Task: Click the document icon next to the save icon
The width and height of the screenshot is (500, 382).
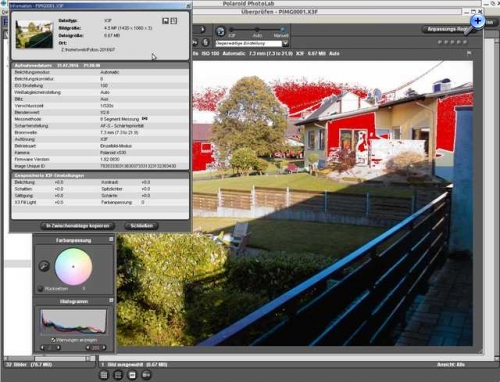Action: [x=174, y=21]
